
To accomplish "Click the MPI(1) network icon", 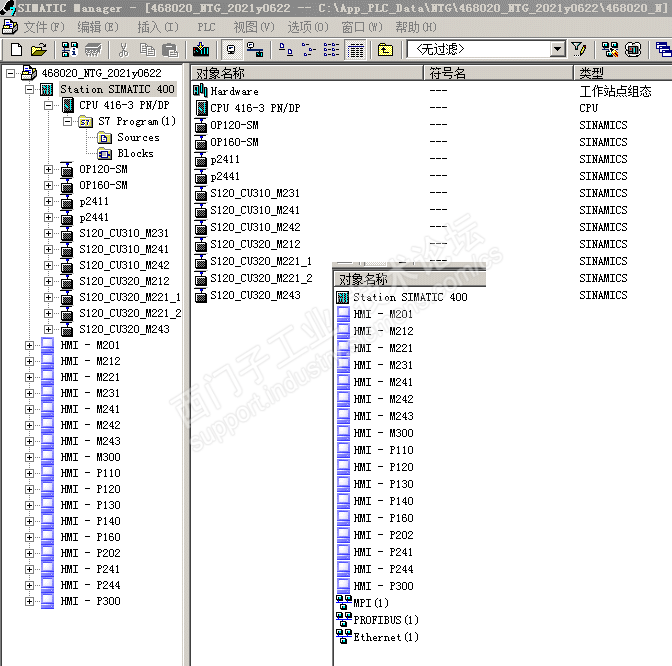I will 343,603.
